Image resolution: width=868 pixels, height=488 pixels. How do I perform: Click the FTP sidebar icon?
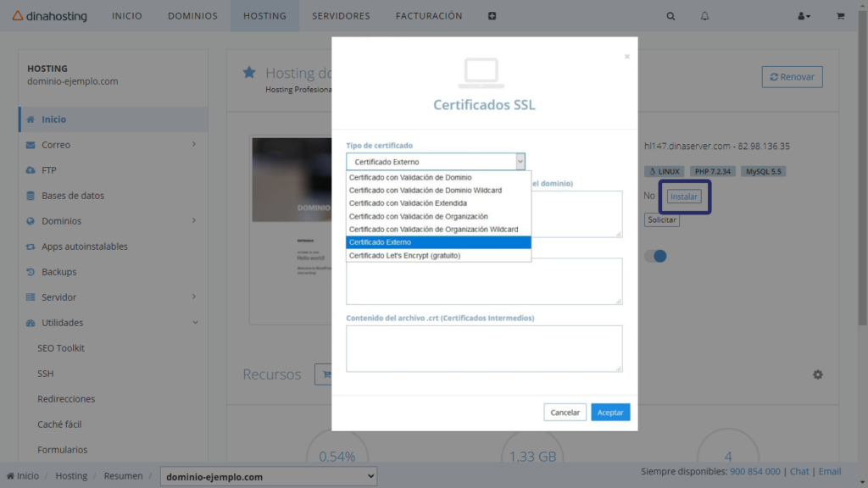pyautogui.click(x=29, y=170)
